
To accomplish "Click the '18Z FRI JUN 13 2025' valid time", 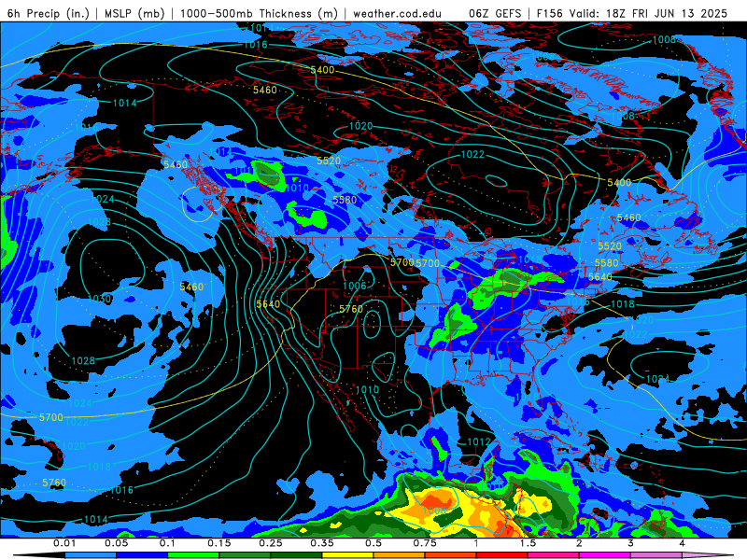I will click(x=667, y=13).
